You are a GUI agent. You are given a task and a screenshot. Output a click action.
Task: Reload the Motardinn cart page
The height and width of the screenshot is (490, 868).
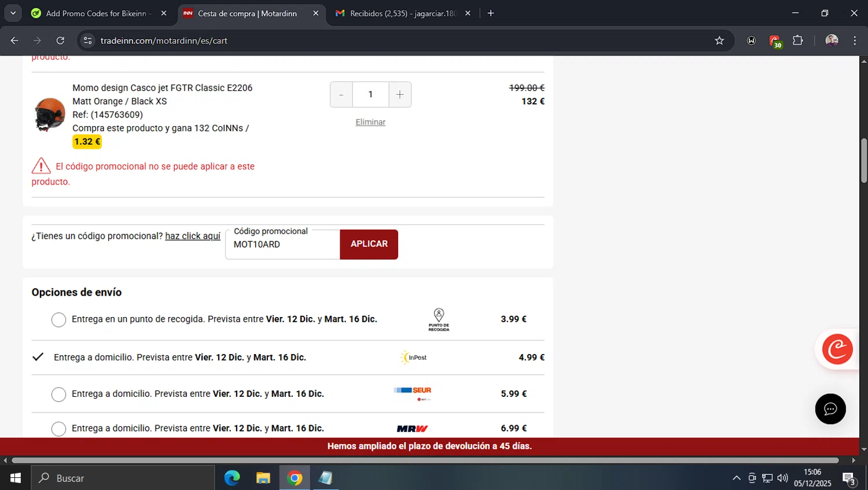(60, 40)
